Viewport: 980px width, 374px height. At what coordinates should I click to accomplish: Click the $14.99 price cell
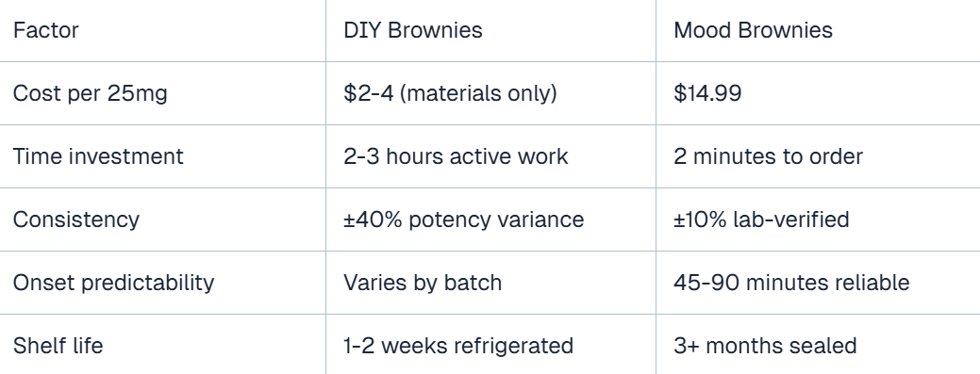coord(707,93)
